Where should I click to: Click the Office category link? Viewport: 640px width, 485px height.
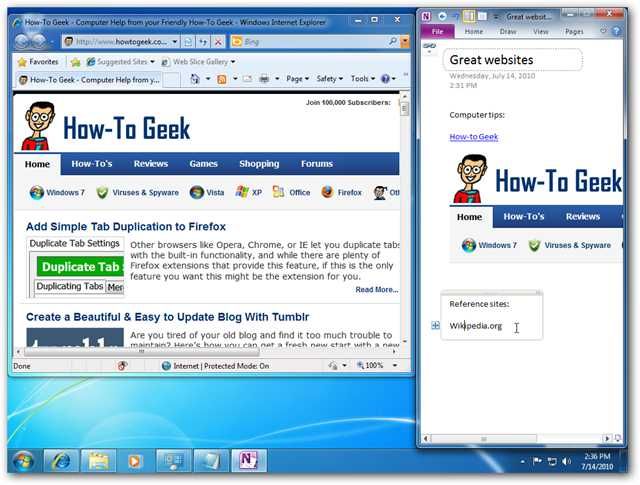[291, 192]
